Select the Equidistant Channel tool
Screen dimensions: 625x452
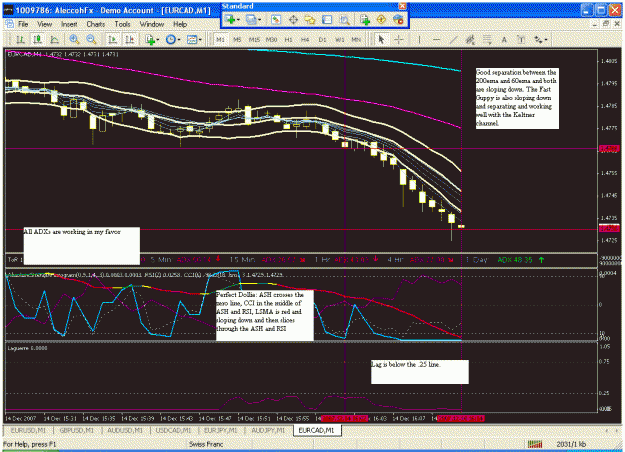470,39
